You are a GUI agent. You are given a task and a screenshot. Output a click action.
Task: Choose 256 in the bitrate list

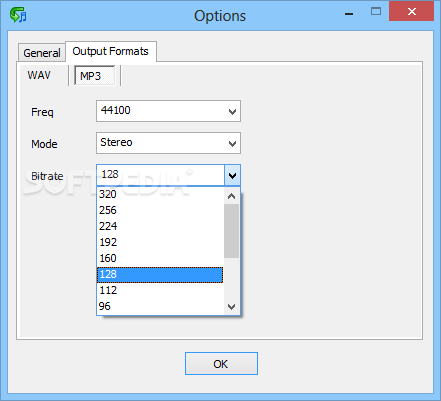point(161,210)
